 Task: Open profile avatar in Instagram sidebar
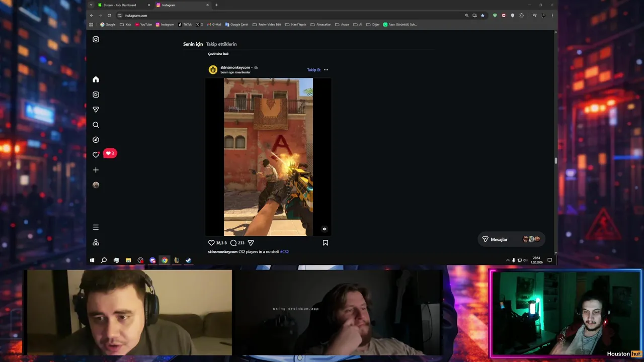[x=96, y=185]
